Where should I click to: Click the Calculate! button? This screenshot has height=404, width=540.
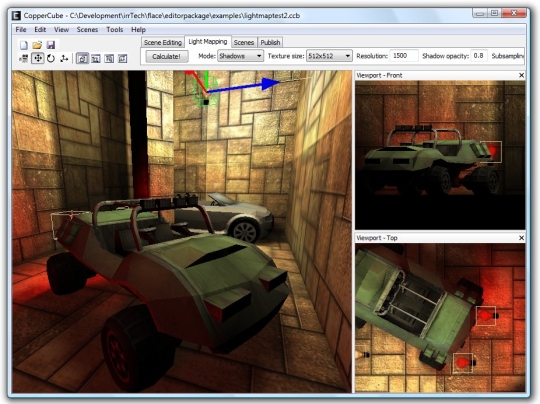(167, 56)
